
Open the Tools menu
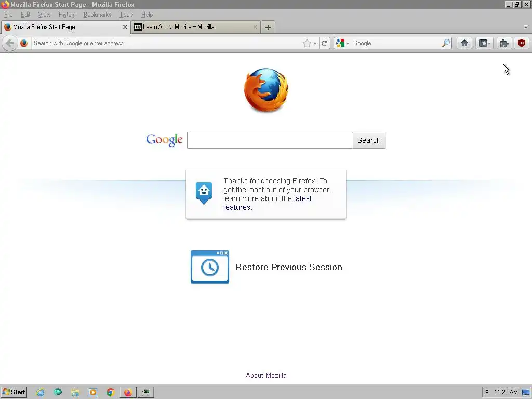126,15
